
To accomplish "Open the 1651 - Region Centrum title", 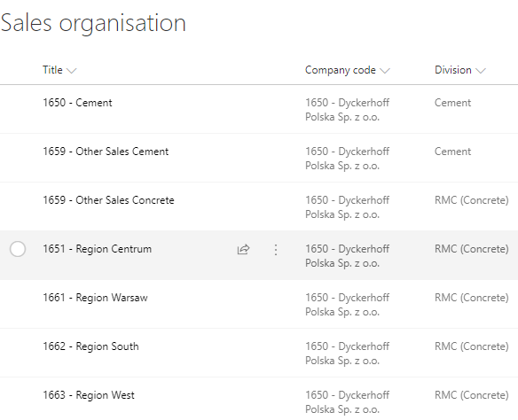I will (98, 249).
